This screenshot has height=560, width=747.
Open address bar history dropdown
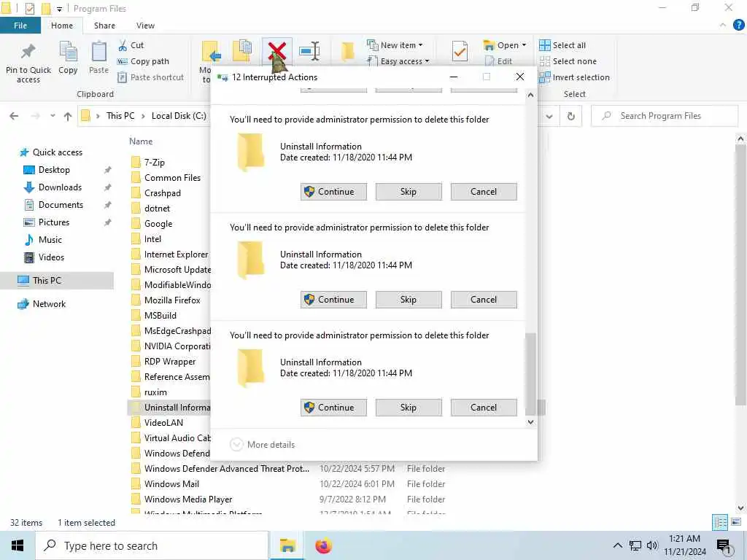click(x=549, y=116)
